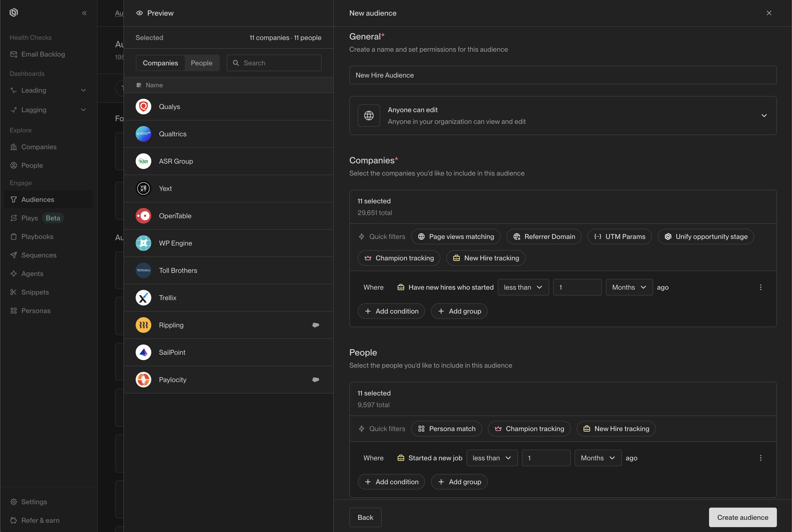
Task: Switch to the People preview tab
Action: [202, 63]
